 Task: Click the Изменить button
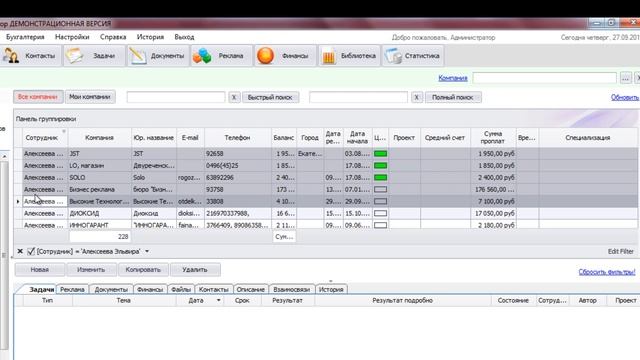point(91,270)
